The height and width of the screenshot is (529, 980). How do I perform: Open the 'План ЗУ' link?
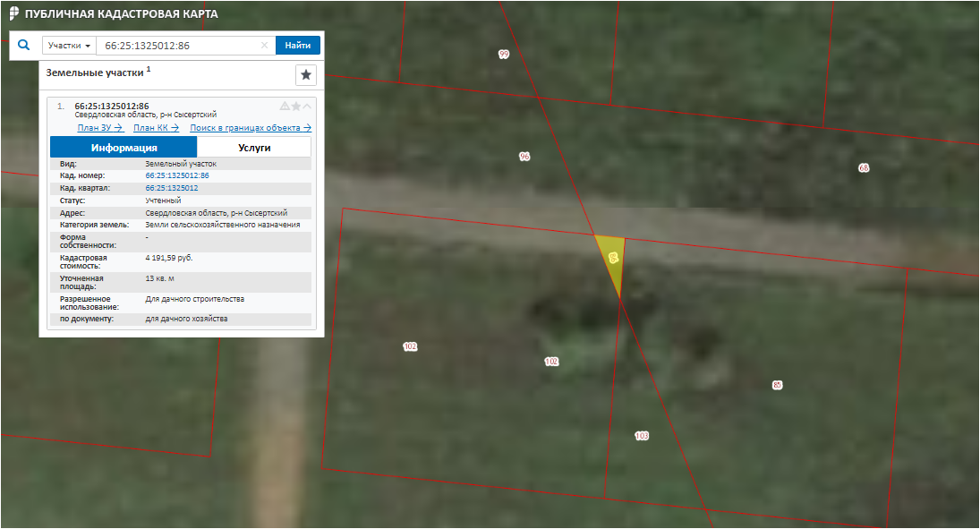(x=99, y=128)
